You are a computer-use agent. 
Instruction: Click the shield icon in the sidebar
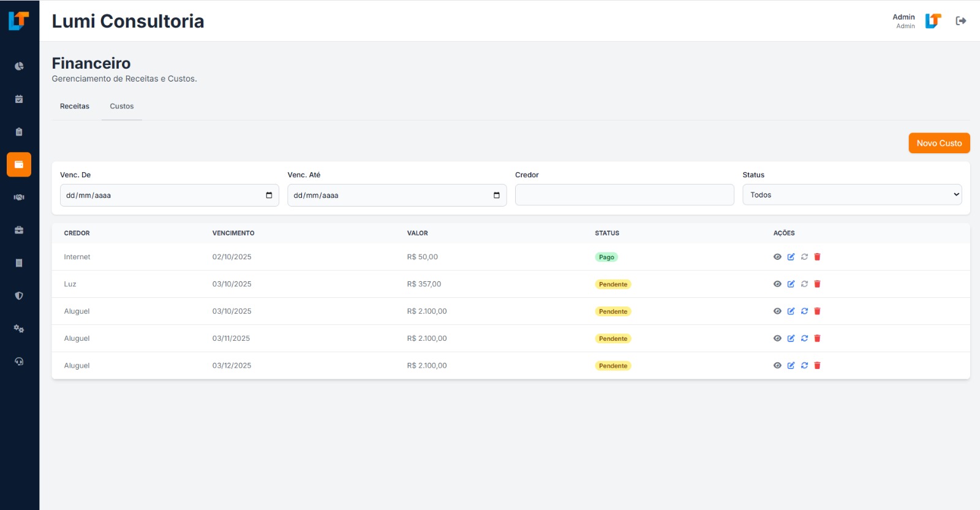tap(19, 296)
